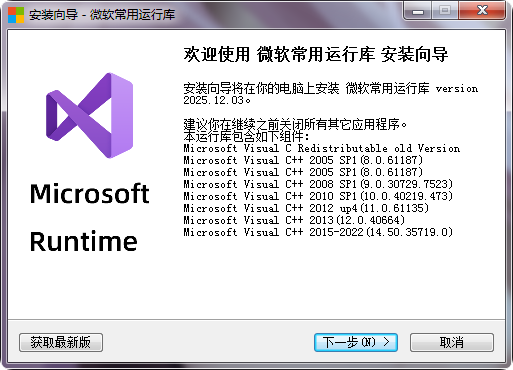Click the 下一步 (N) next button

(356, 342)
